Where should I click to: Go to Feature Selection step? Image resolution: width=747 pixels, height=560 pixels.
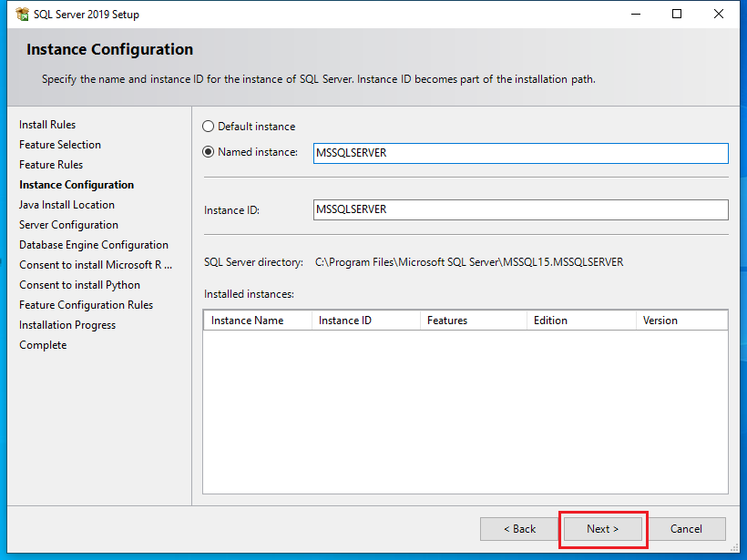pyautogui.click(x=60, y=145)
